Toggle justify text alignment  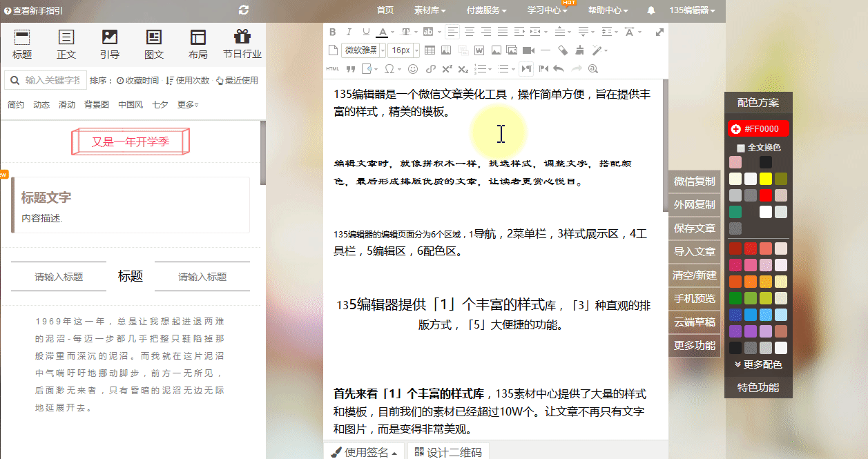click(x=503, y=32)
